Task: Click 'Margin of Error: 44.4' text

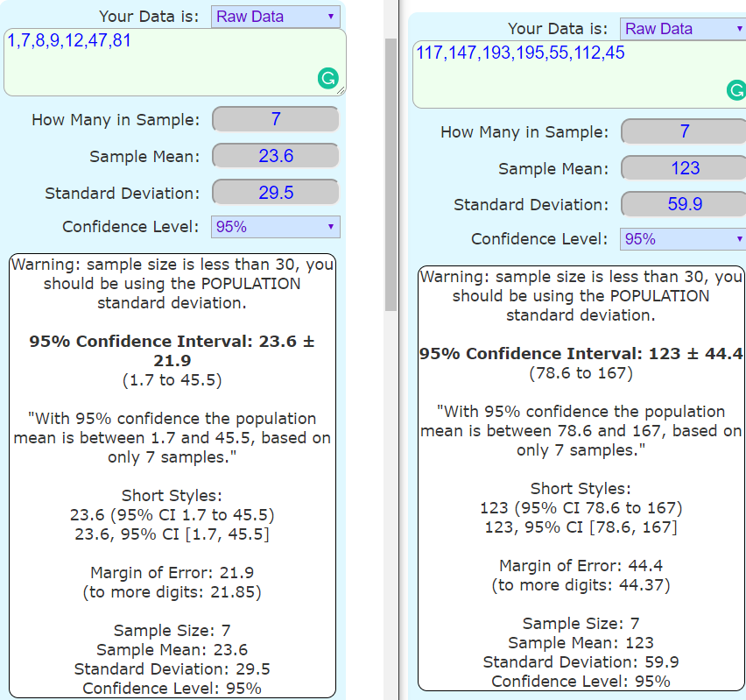Action: click(x=581, y=566)
